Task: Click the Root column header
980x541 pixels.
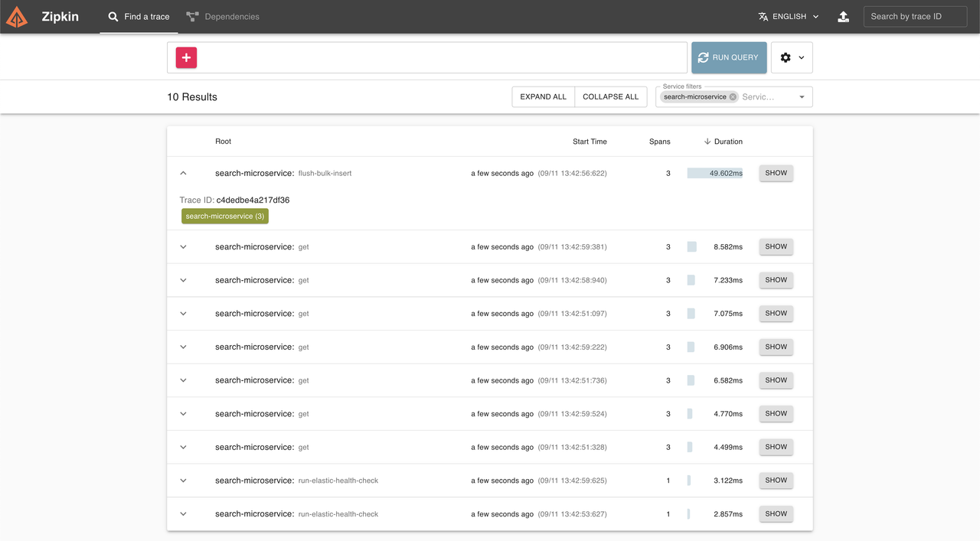Action: [x=223, y=142]
